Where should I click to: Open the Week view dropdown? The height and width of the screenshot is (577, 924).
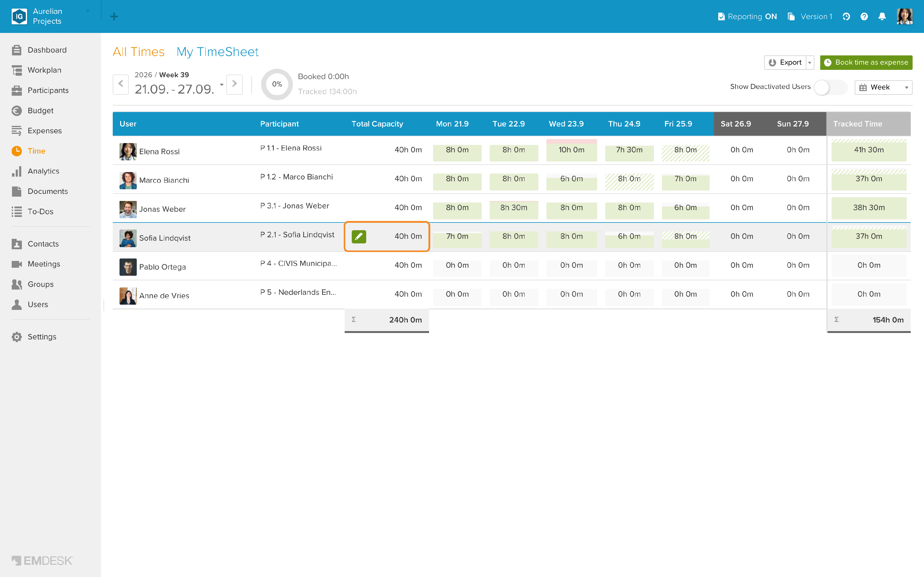(883, 87)
